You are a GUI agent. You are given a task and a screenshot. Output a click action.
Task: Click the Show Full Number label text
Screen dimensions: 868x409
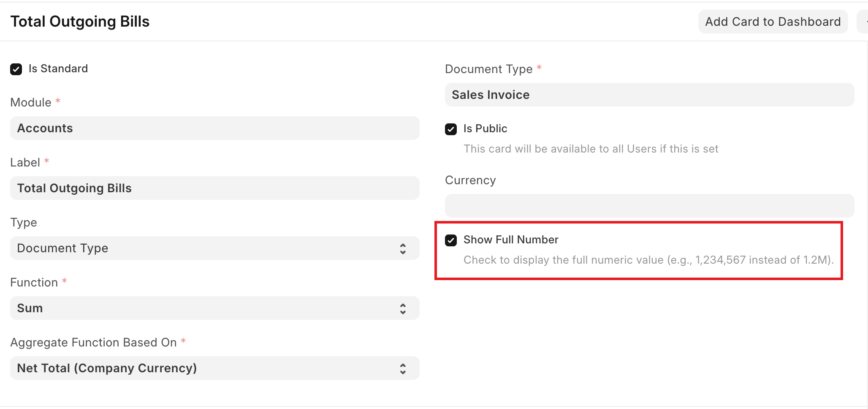[x=511, y=240]
